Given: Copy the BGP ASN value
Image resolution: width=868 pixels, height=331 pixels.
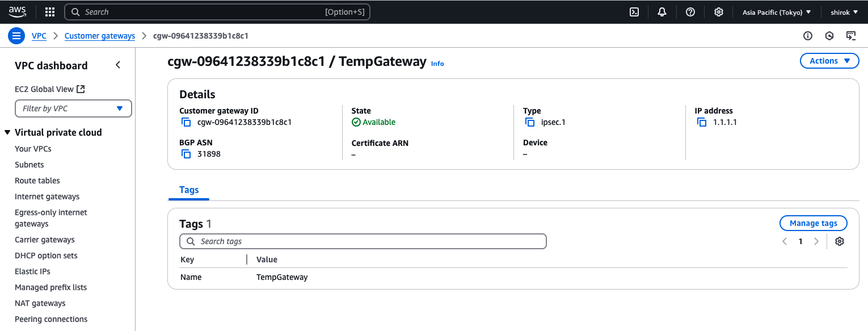Looking at the screenshot, I should (186, 153).
